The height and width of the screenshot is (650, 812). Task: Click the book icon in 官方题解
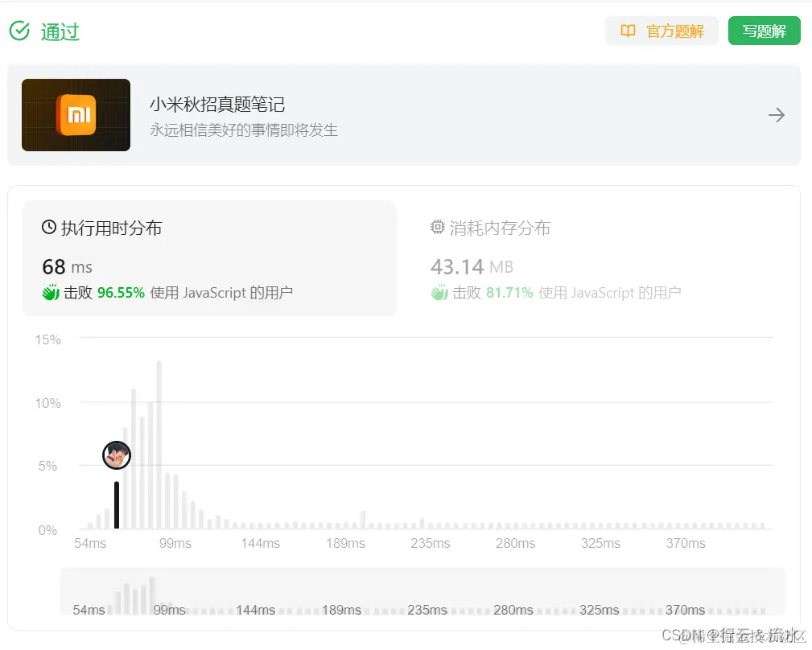[628, 31]
